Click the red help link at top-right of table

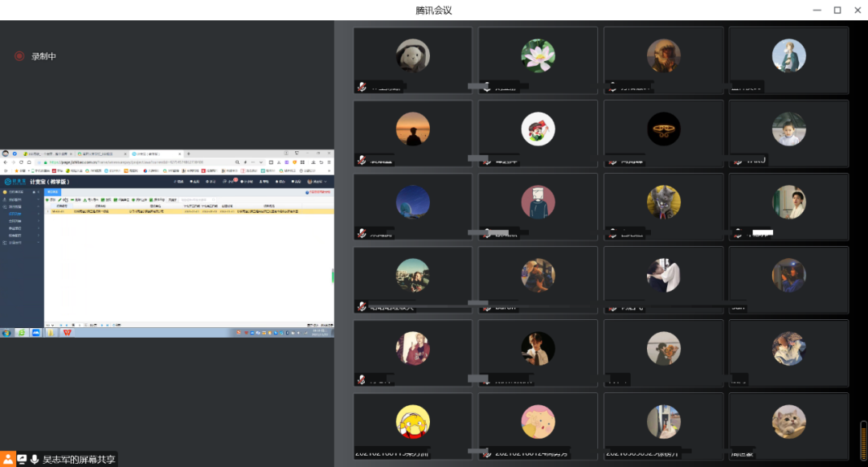[317, 192]
